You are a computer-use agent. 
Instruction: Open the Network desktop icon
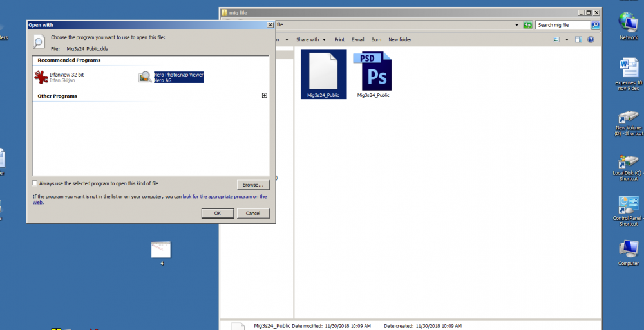[628, 23]
